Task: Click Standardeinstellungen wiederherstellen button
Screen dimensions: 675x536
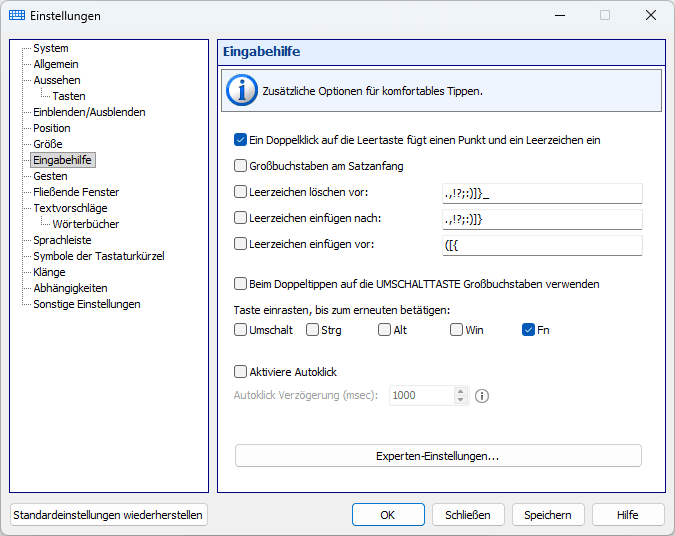Action: (x=108, y=515)
